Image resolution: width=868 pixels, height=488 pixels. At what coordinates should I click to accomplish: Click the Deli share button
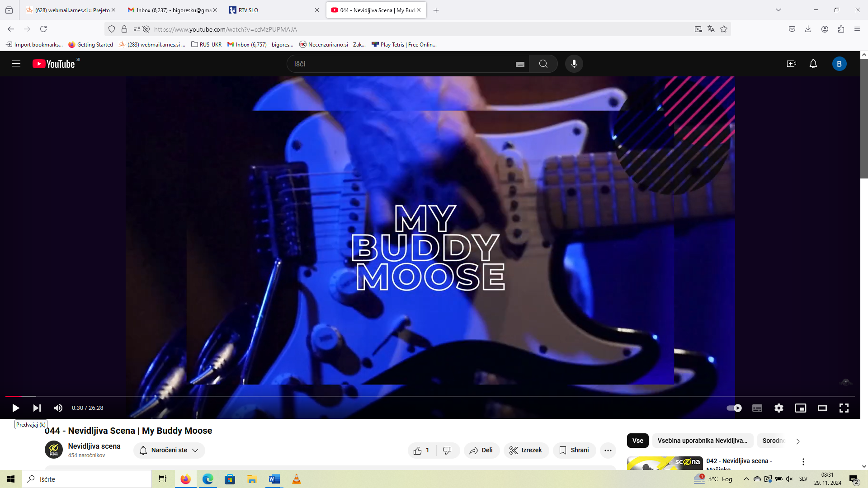pyautogui.click(x=481, y=450)
